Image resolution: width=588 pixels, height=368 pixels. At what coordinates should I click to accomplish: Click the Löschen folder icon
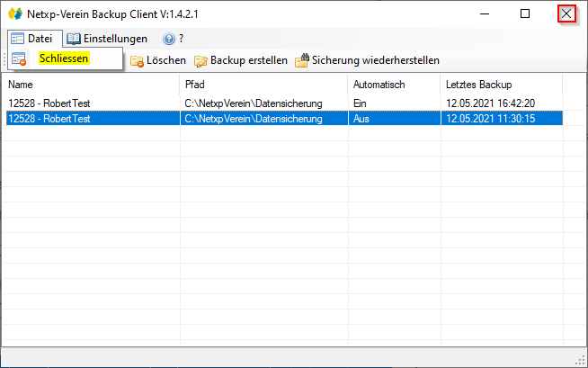point(137,61)
